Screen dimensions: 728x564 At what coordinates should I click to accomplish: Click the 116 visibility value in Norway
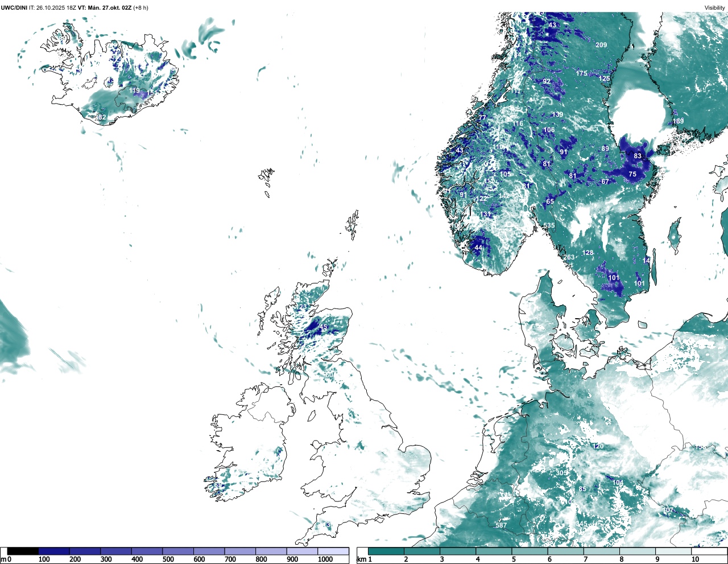(x=518, y=123)
